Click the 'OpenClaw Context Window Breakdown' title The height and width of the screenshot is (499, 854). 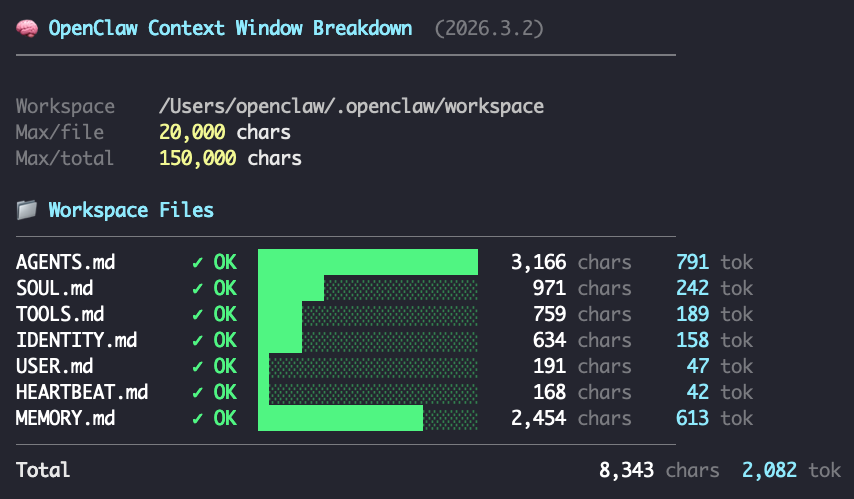tap(230, 28)
